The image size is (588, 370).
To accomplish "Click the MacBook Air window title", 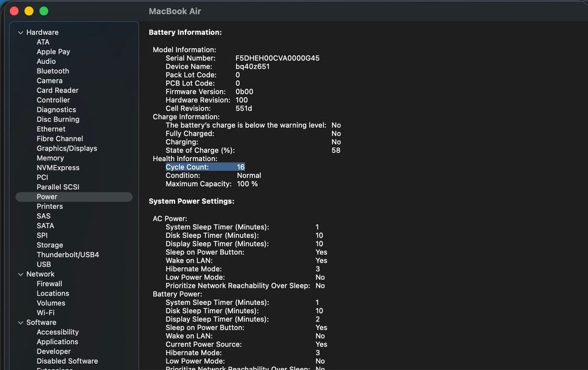I will click(x=175, y=11).
